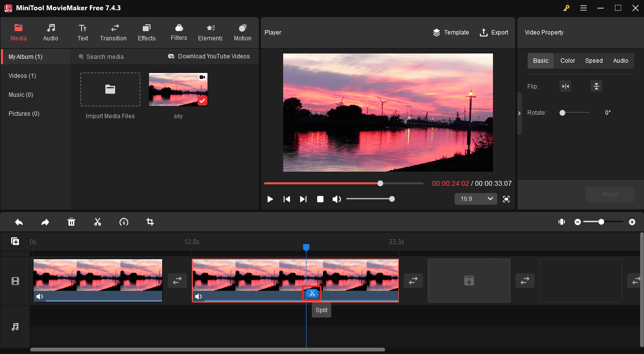Click the Split scissors on playhead
This screenshot has height=354, width=644.
(x=312, y=293)
